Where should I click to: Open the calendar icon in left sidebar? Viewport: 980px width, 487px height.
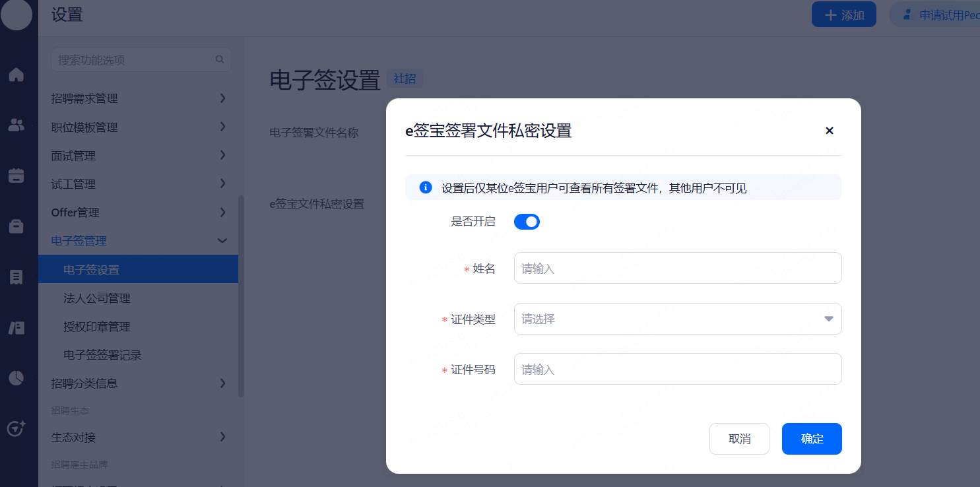click(16, 176)
